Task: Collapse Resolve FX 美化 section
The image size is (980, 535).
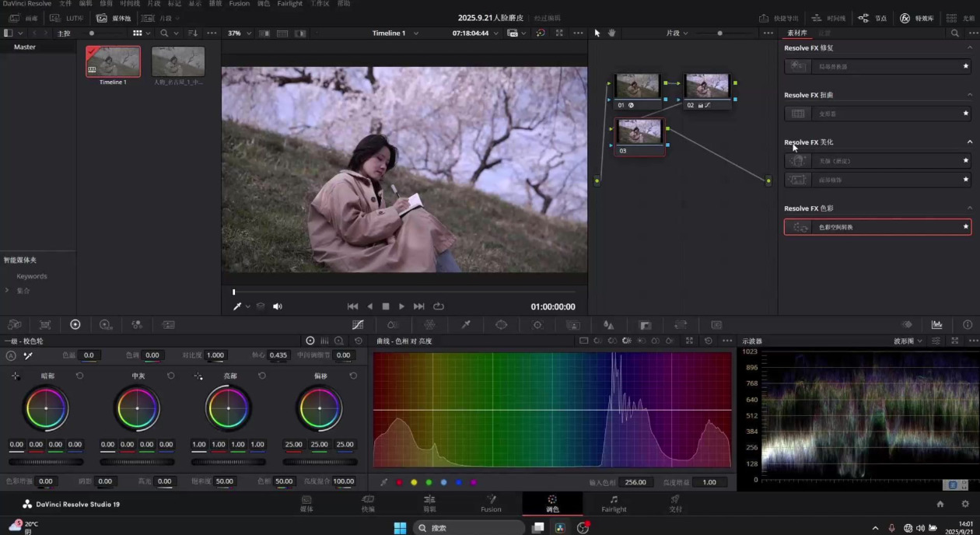Action: click(970, 142)
